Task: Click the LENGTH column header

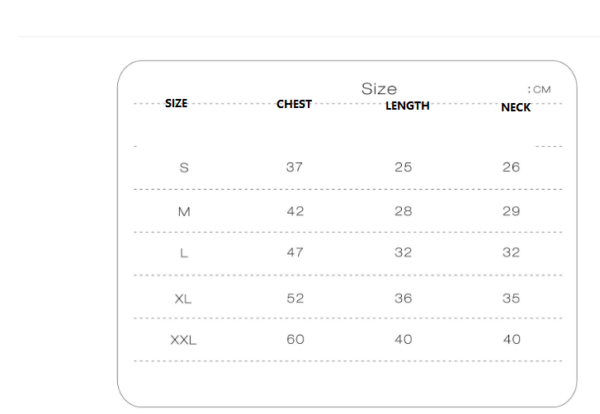Action: (x=407, y=106)
